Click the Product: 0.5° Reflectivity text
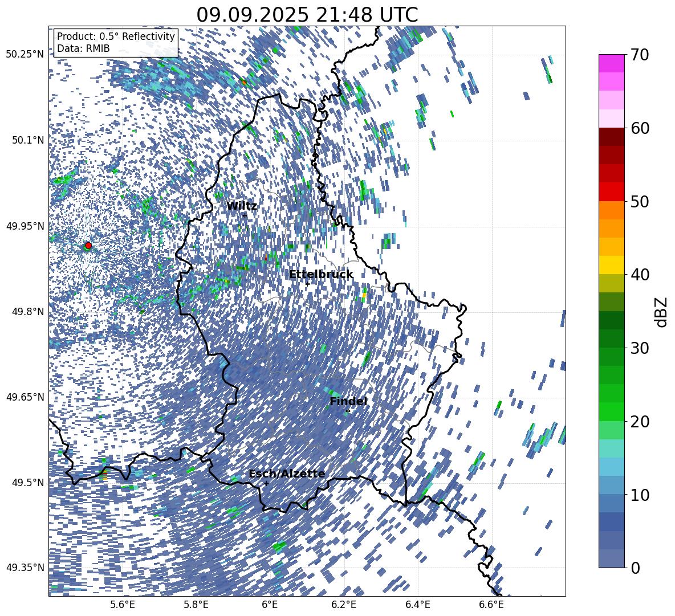This screenshot has width=675, height=616. (x=116, y=36)
